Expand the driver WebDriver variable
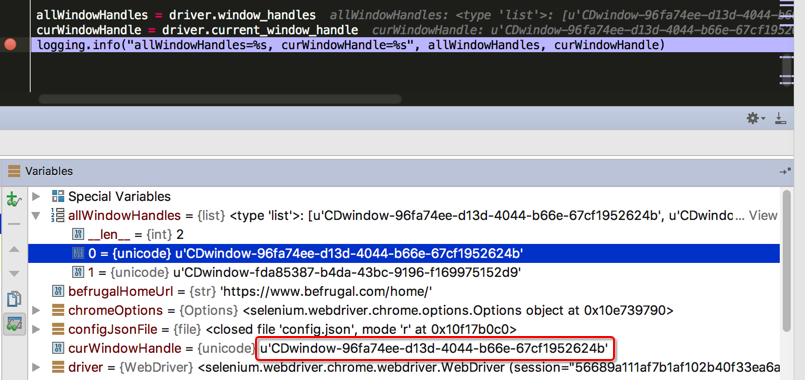 pos(35,367)
